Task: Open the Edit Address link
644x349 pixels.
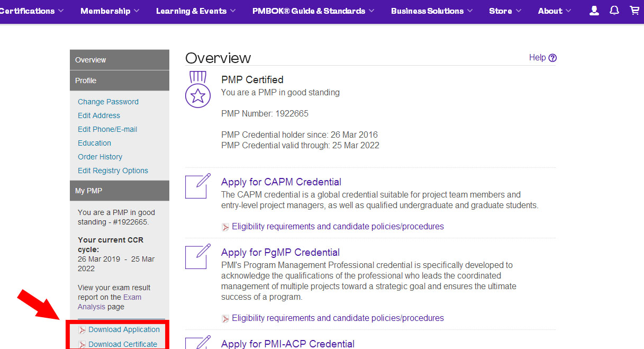Action: (99, 115)
